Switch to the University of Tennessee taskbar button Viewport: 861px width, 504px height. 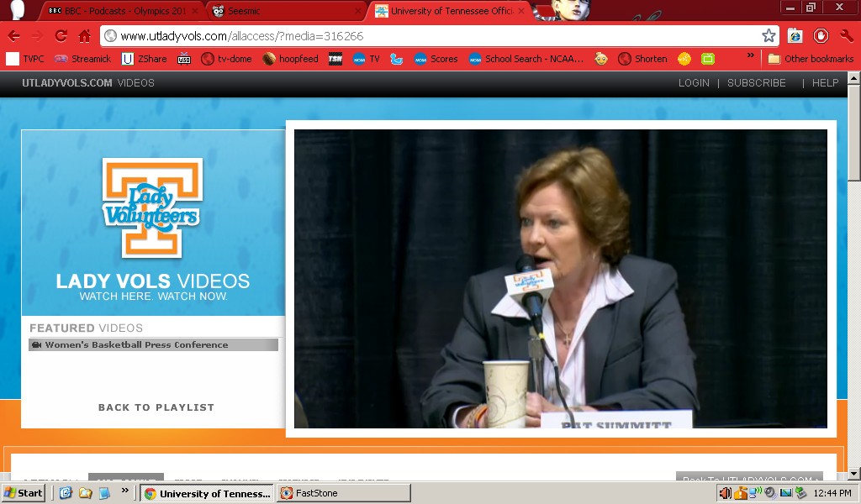point(207,493)
